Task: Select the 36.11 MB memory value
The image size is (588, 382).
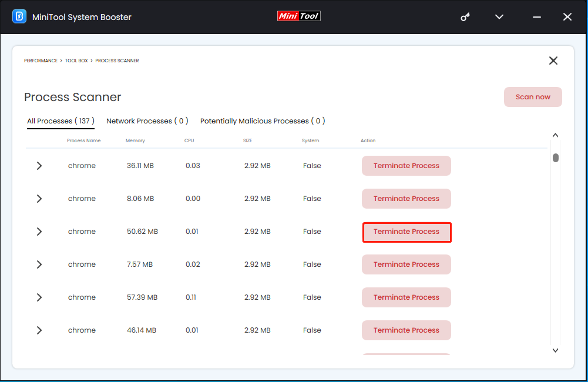Action: 140,166
